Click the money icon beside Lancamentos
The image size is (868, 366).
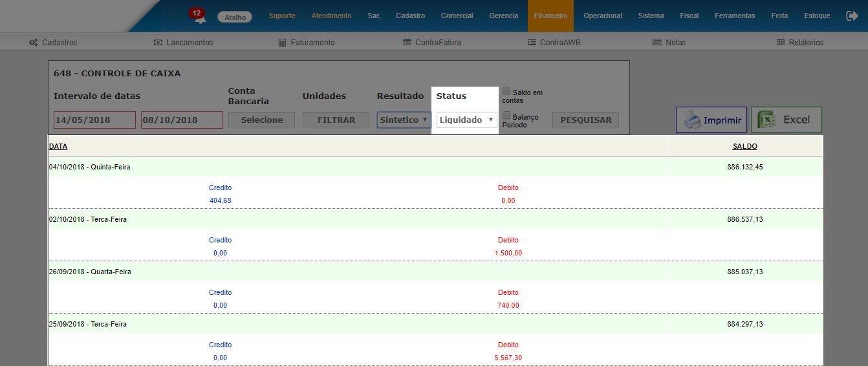pos(158,43)
